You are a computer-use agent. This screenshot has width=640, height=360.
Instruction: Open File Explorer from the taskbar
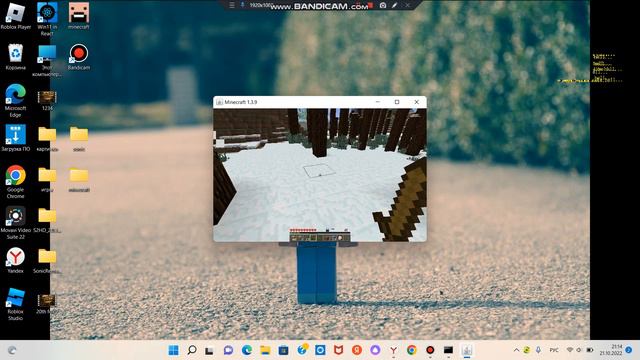265,350
